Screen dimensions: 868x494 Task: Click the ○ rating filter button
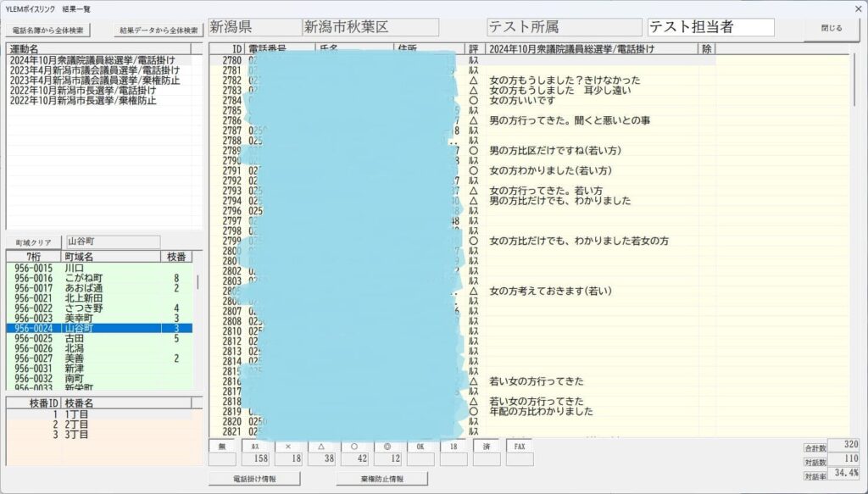click(354, 446)
